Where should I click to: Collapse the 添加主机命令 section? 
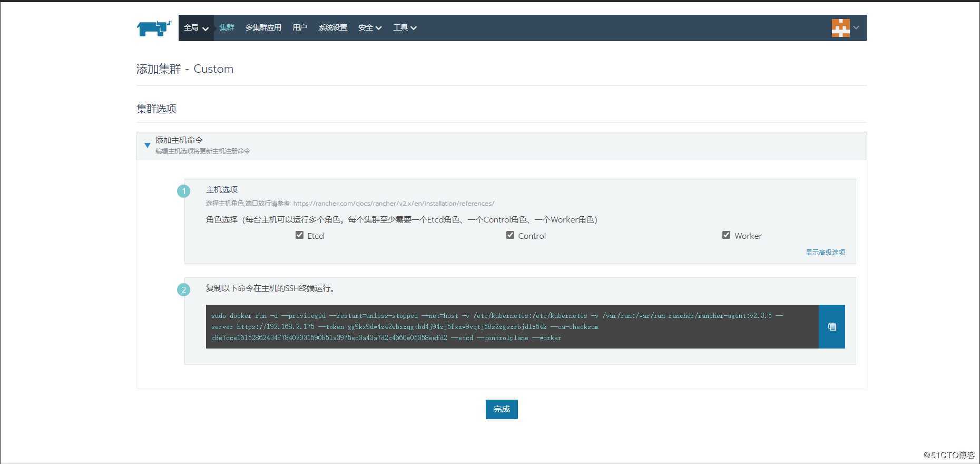point(147,145)
